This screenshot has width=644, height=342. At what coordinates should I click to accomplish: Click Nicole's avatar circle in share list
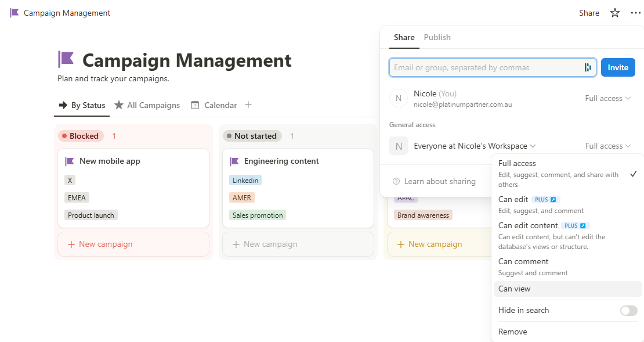click(399, 98)
